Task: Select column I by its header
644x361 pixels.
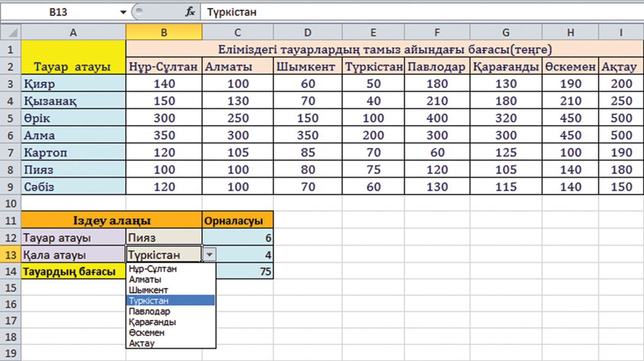Action: pos(621,32)
